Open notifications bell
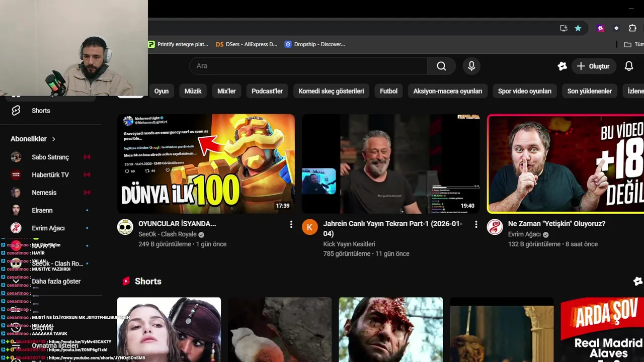Viewport: 644px width, 362px height. 629,66
